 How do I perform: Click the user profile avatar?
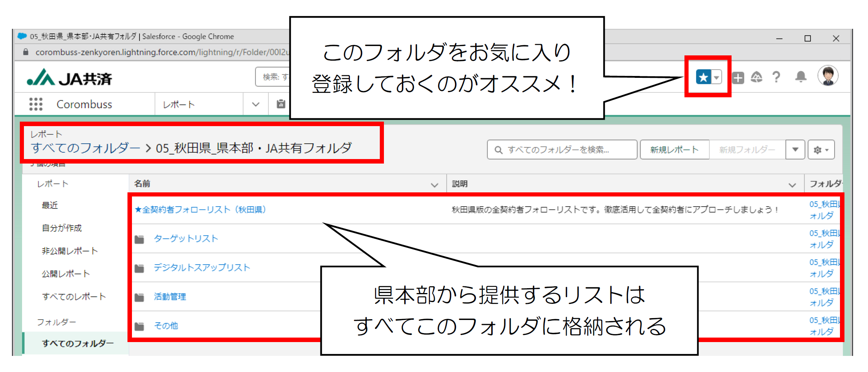point(828,76)
